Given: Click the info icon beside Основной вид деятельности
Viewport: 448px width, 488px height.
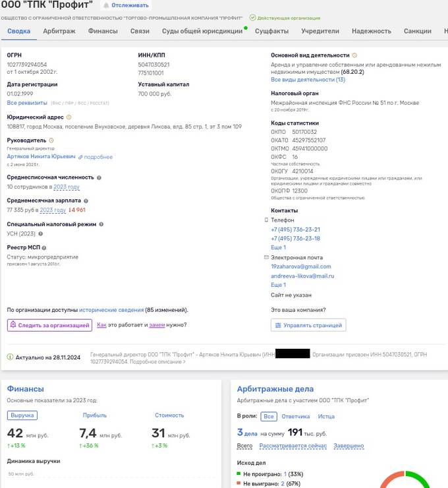Looking at the screenshot, I should click(x=354, y=55).
